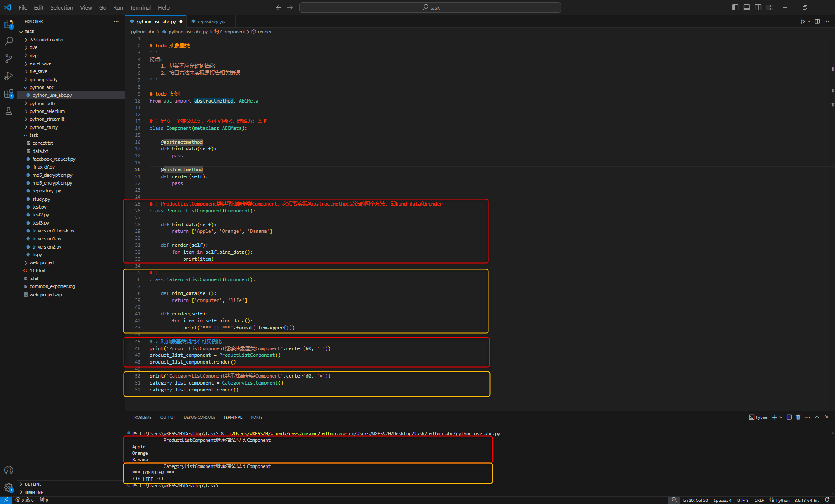Close the terminal panel

827,417
